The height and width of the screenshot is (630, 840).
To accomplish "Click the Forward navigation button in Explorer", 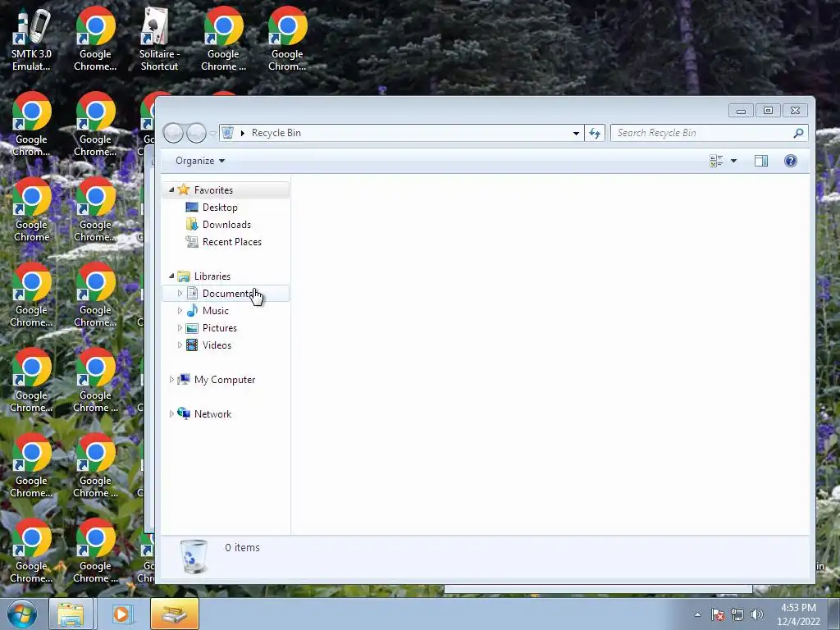I will [196, 133].
